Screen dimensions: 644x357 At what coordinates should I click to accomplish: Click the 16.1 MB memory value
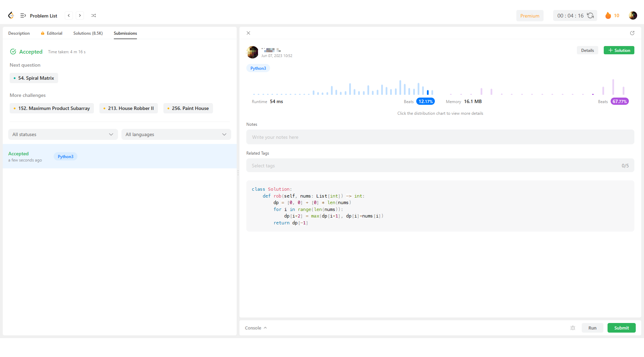point(473,101)
